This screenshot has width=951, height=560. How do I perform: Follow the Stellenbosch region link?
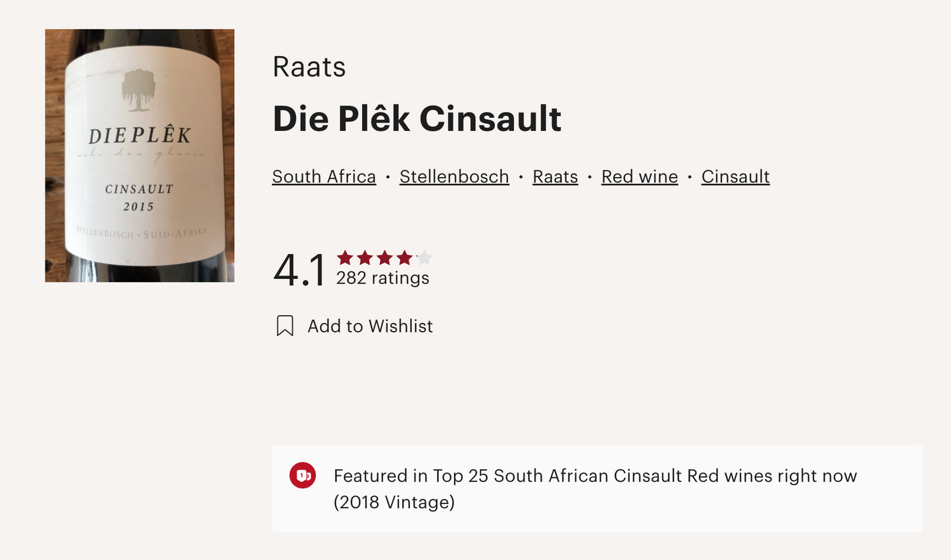[x=454, y=176]
